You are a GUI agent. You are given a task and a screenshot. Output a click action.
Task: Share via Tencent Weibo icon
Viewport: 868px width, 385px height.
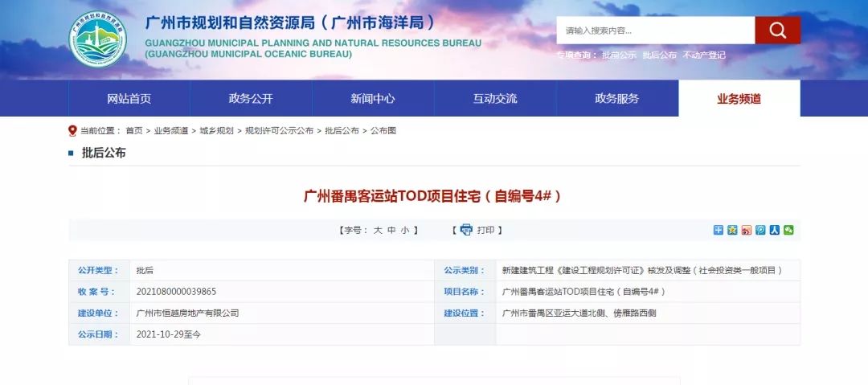(760, 230)
